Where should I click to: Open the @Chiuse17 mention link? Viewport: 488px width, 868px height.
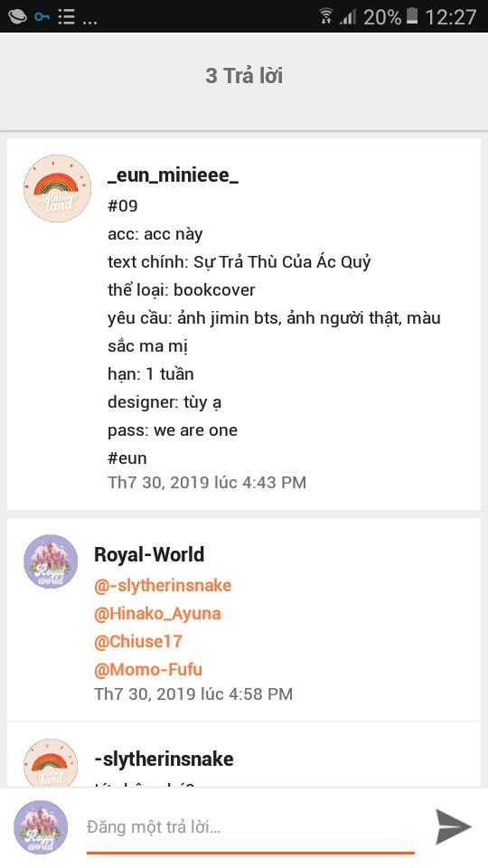coord(137,641)
